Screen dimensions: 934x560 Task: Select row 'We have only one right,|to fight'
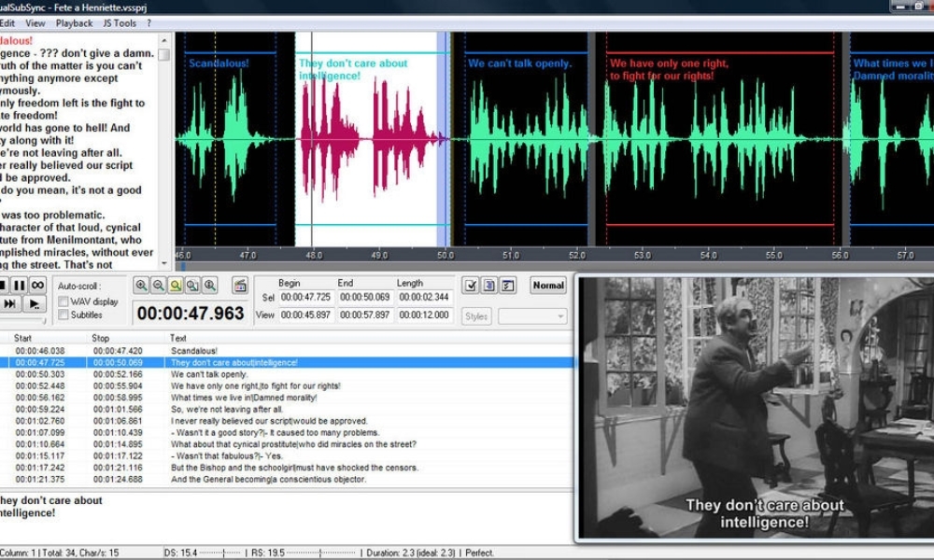[287, 385]
